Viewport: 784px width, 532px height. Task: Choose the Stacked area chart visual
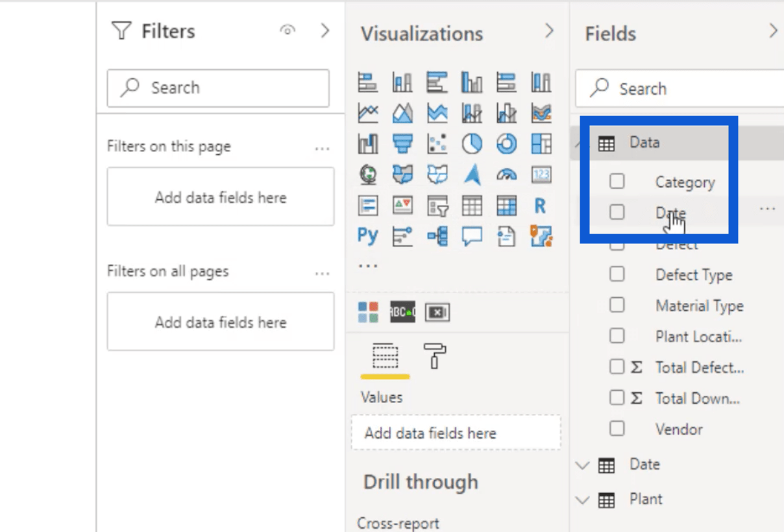point(437,113)
